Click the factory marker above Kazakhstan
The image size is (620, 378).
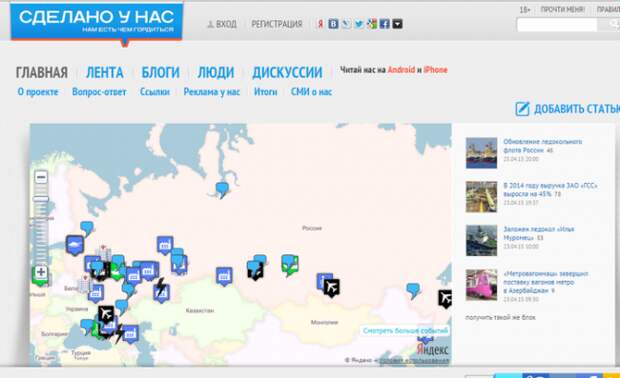(x=224, y=276)
